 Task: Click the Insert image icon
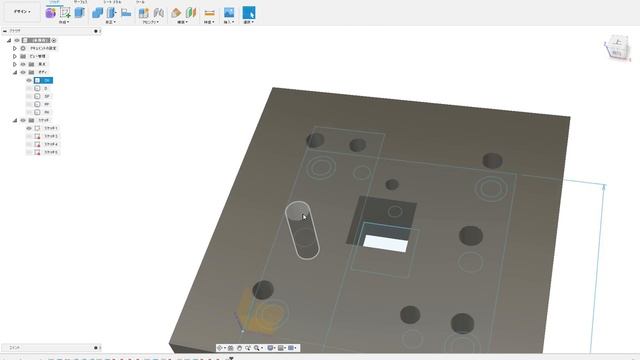pos(229,13)
